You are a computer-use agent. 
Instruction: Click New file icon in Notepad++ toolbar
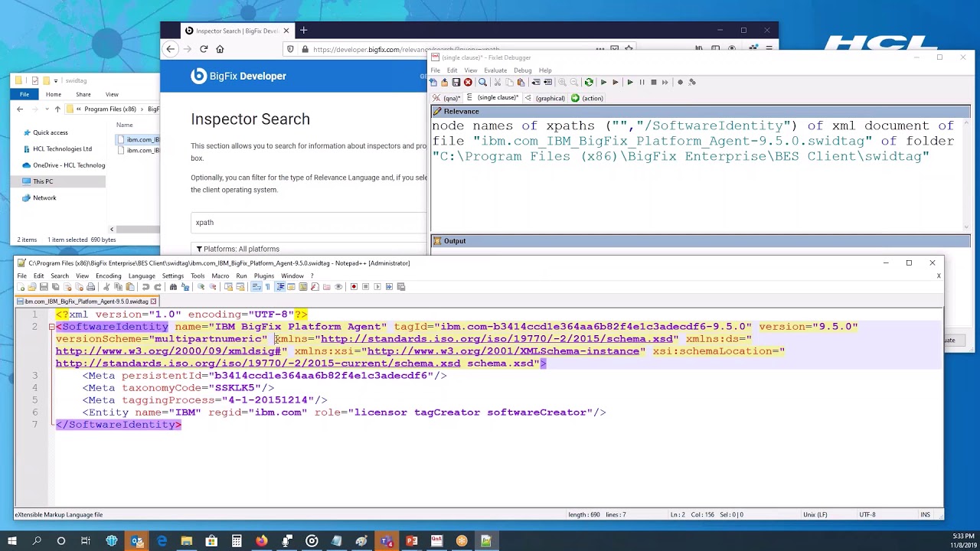pyautogui.click(x=21, y=287)
